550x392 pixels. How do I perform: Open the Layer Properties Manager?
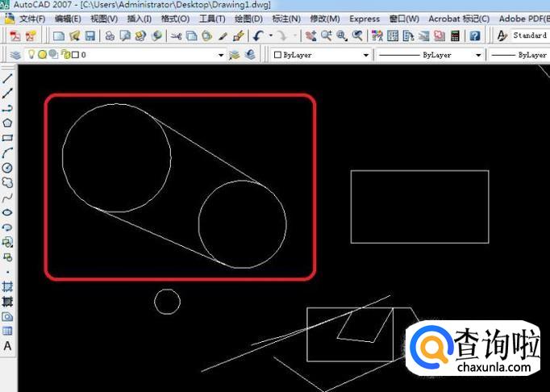(x=15, y=55)
